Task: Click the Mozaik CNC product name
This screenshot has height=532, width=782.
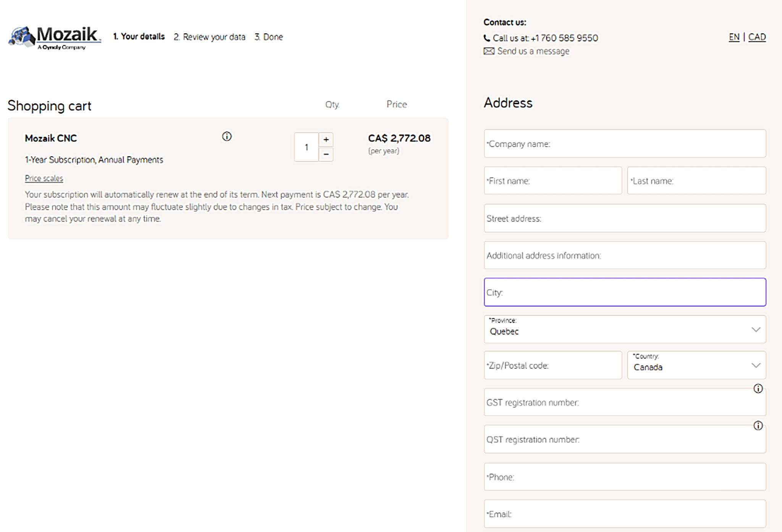Action: tap(51, 138)
